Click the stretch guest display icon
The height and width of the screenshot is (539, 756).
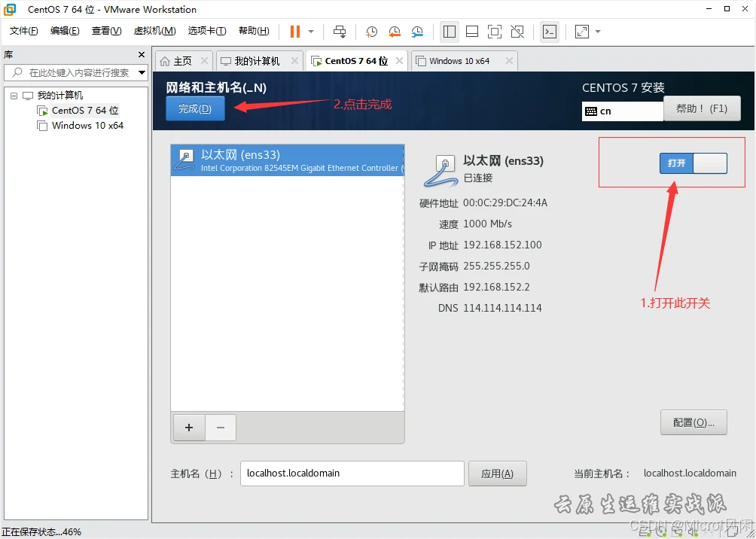coord(582,32)
